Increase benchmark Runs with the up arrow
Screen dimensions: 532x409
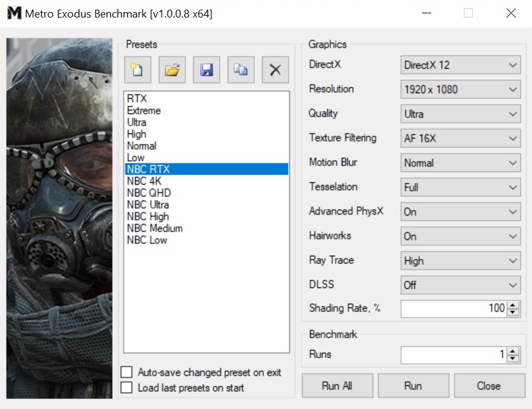[x=513, y=351]
